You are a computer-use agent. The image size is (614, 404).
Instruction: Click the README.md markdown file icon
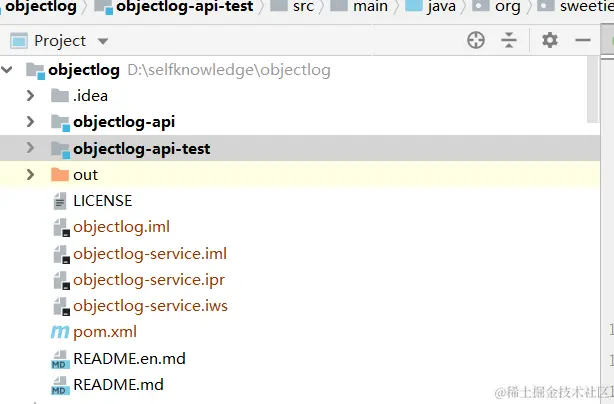60,384
